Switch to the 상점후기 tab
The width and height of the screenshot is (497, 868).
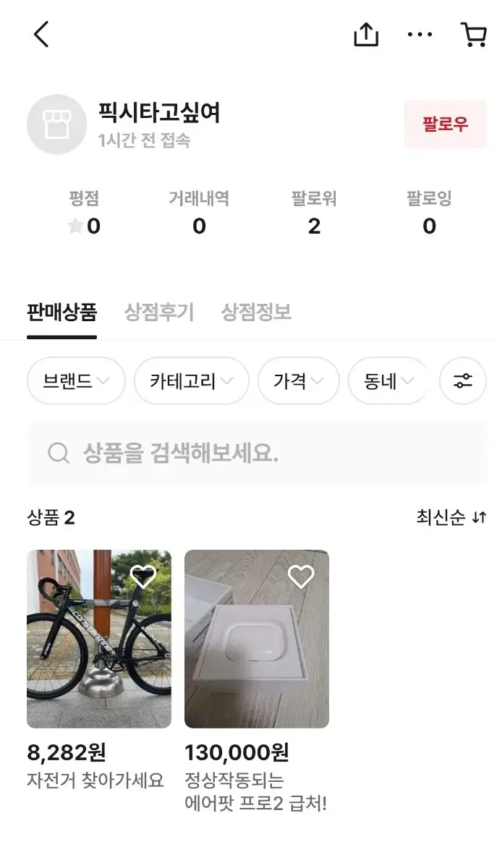[159, 312]
